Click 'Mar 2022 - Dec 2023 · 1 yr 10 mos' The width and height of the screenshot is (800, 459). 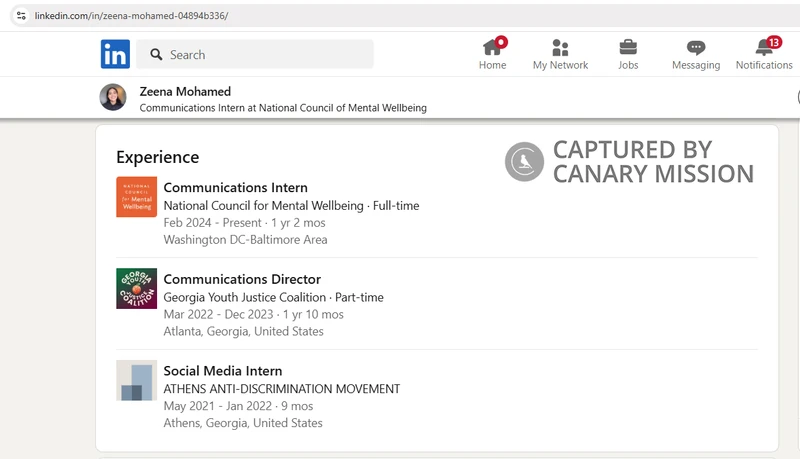pyautogui.click(x=254, y=315)
